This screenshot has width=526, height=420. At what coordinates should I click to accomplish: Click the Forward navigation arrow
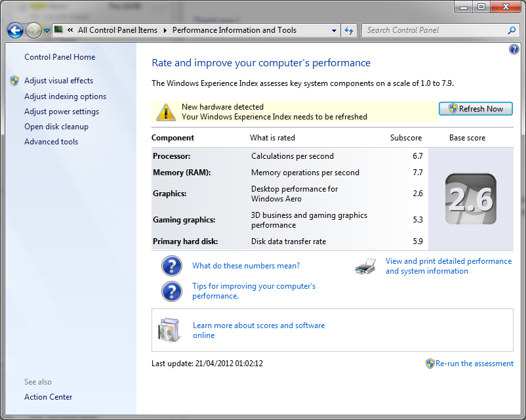(33, 31)
